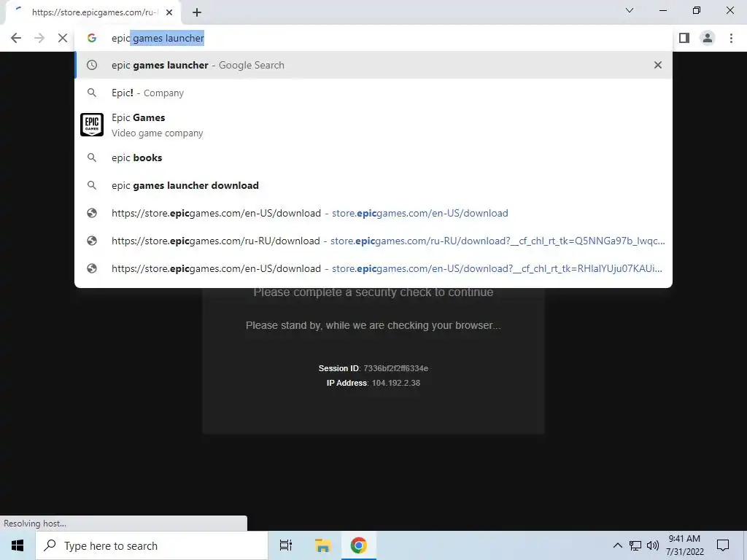
Task: Open en-US download URL with RHlaIYUju07KAUi token
Action: tap(373, 268)
